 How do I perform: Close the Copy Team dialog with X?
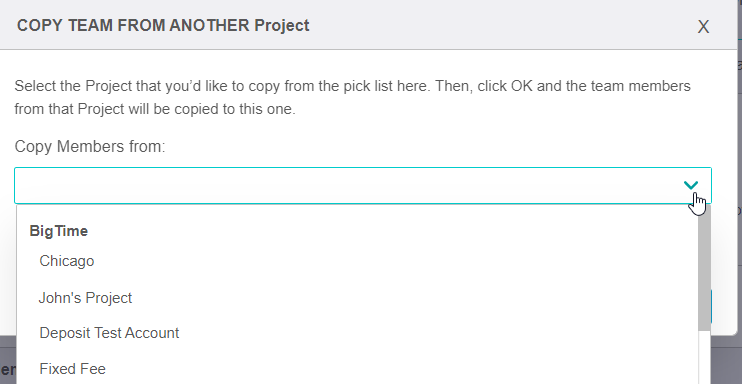pos(703,27)
